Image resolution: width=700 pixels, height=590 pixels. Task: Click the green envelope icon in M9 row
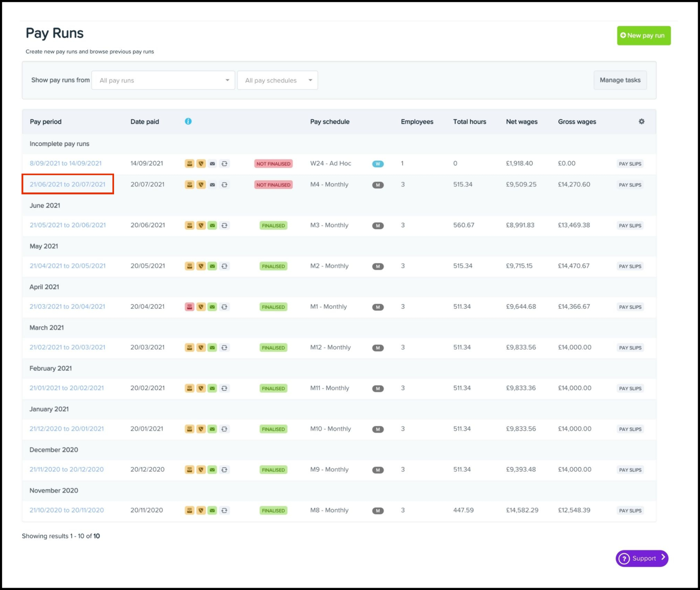pyautogui.click(x=212, y=470)
